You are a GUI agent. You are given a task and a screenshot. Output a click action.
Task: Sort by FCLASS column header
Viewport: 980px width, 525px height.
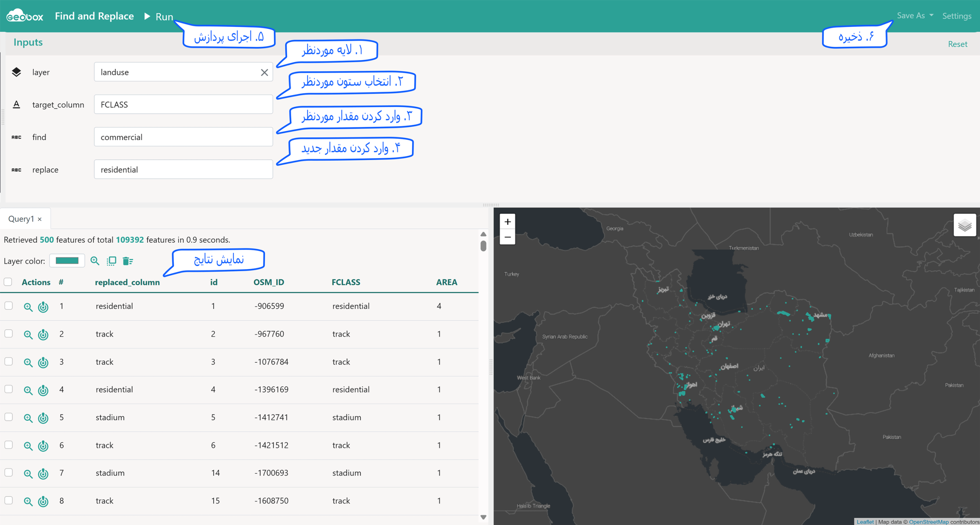[x=346, y=282]
